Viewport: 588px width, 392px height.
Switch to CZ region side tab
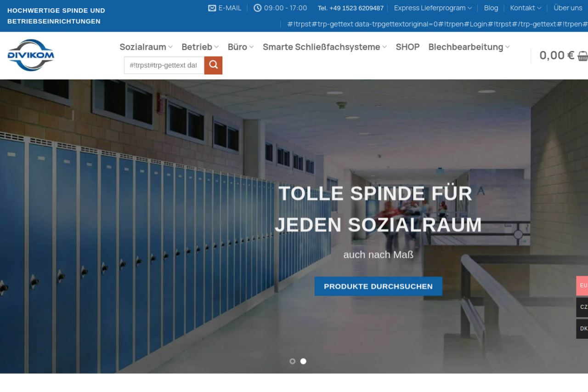pyautogui.click(x=582, y=307)
